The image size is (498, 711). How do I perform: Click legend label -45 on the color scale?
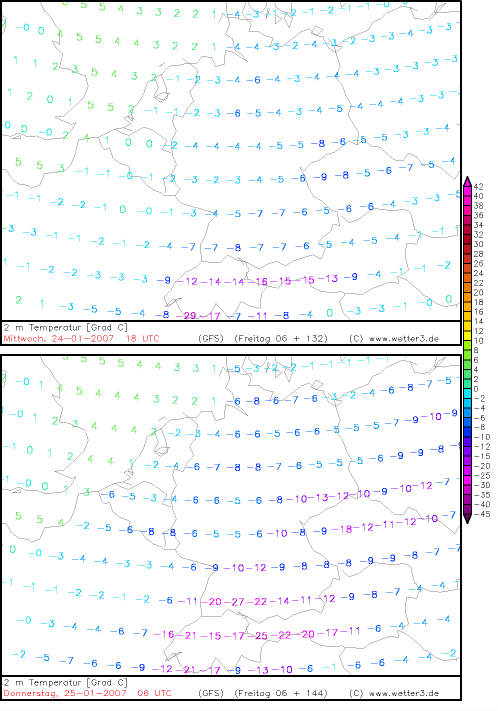click(x=482, y=514)
